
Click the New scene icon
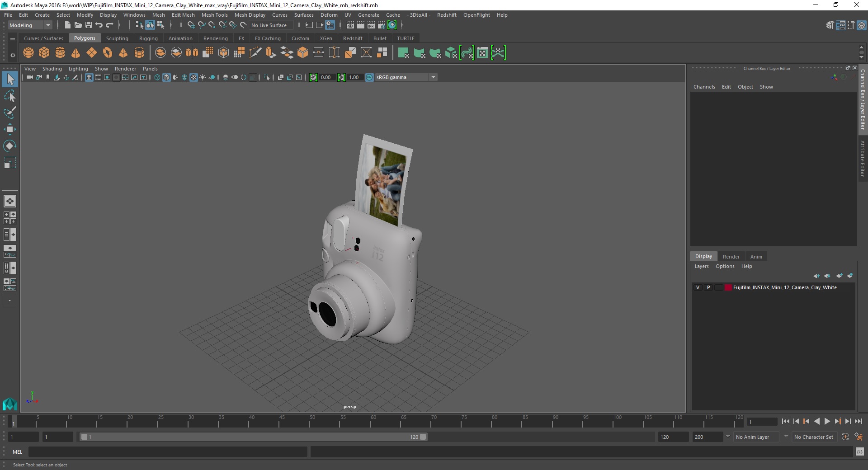pyautogui.click(x=67, y=25)
